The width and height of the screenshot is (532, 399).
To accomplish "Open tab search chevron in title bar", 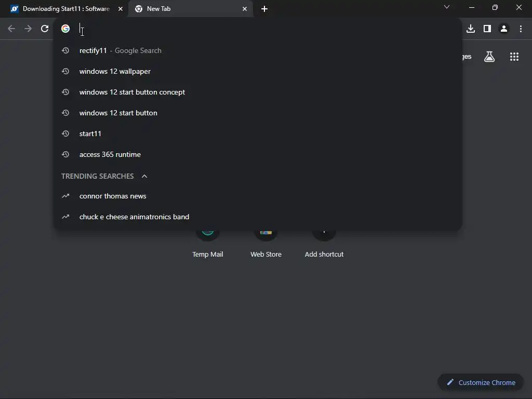I will coord(447,7).
